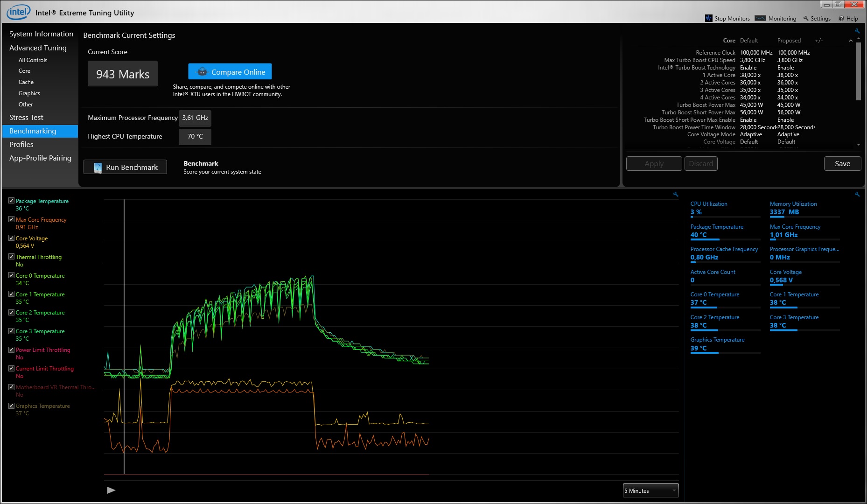Click the Graphics Temperature 39 °C monitor
The height and width of the screenshot is (504, 867).
point(725,344)
